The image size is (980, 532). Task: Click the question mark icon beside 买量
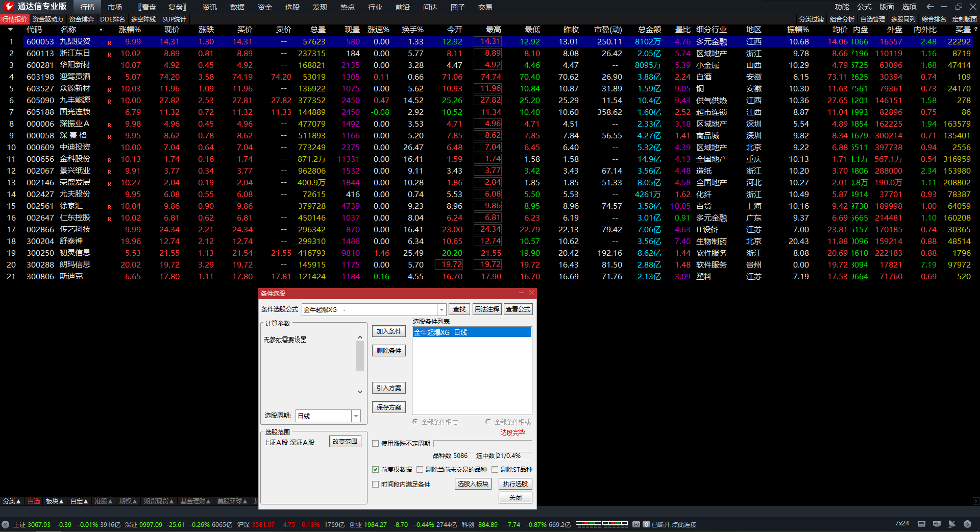pyautogui.click(x=975, y=30)
